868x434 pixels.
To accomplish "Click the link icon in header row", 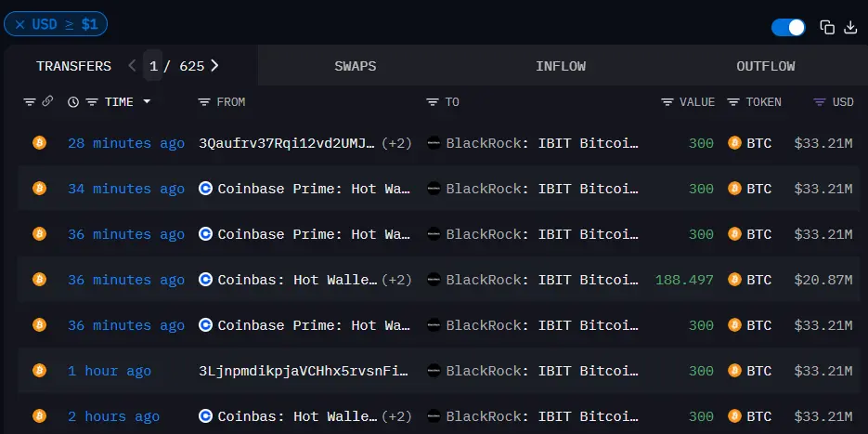I will [47, 101].
